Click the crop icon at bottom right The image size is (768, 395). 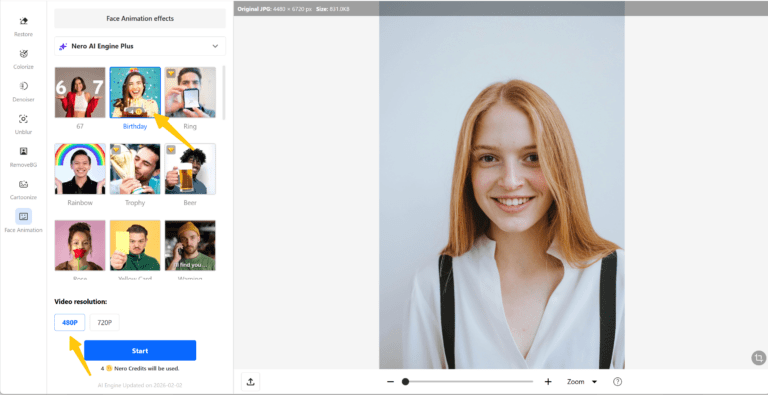[758, 357]
